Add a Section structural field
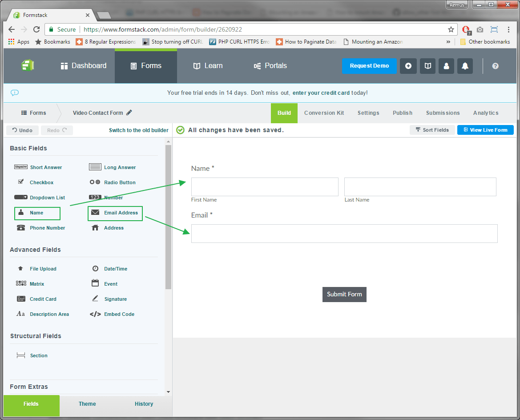Viewport: 520px width, 420px height. coord(38,355)
